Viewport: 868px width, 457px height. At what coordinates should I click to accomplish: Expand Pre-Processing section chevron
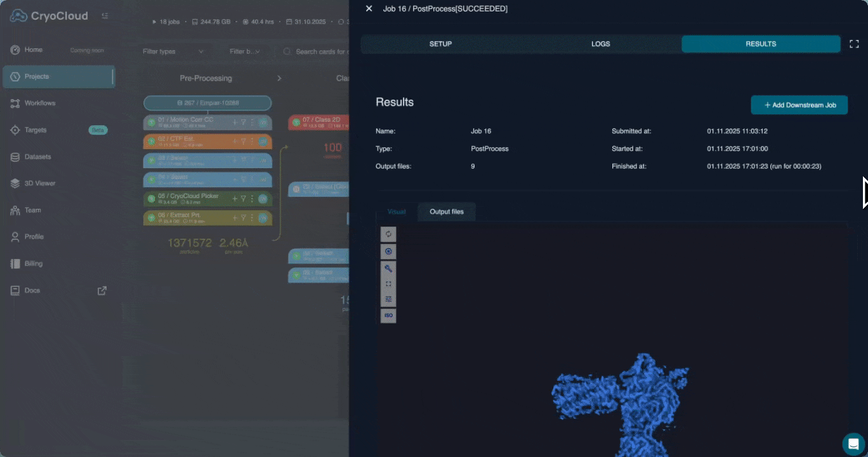pos(279,78)
